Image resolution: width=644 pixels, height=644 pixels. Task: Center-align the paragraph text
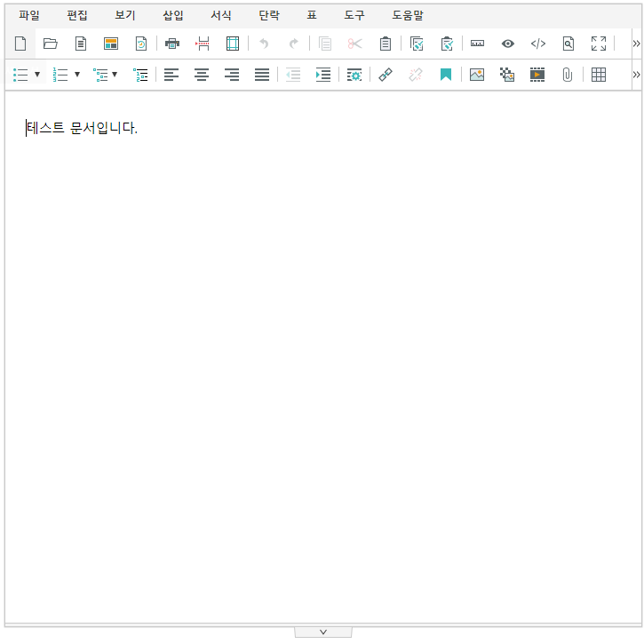coord(202,76)
